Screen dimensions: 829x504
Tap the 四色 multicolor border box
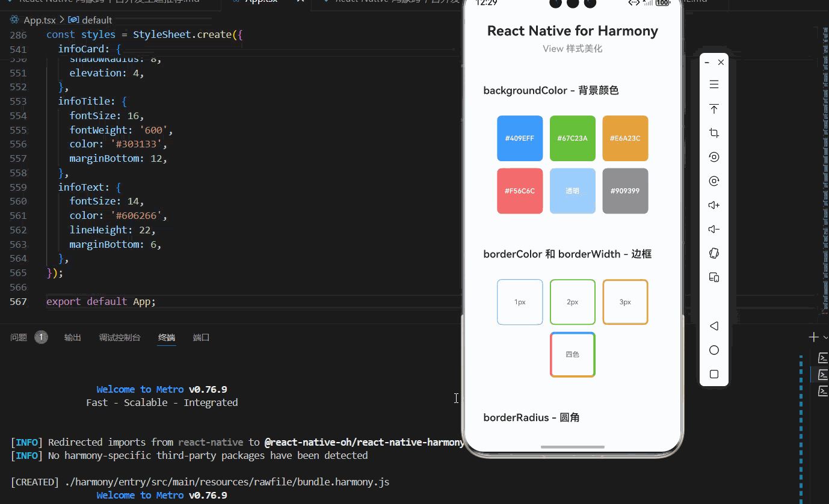pyautogui.click(x=573, y=354)
